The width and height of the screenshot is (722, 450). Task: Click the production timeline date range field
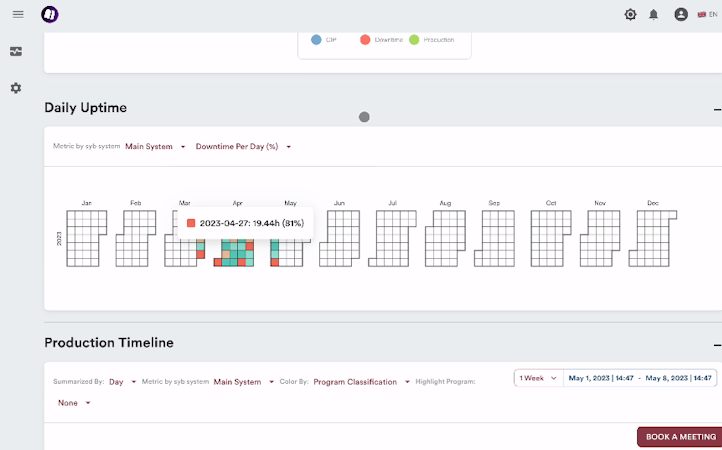point(640,378)
